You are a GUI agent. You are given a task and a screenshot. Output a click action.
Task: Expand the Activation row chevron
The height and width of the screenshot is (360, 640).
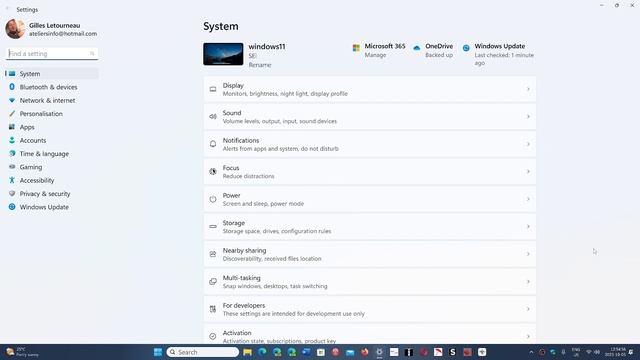point(528,336)
